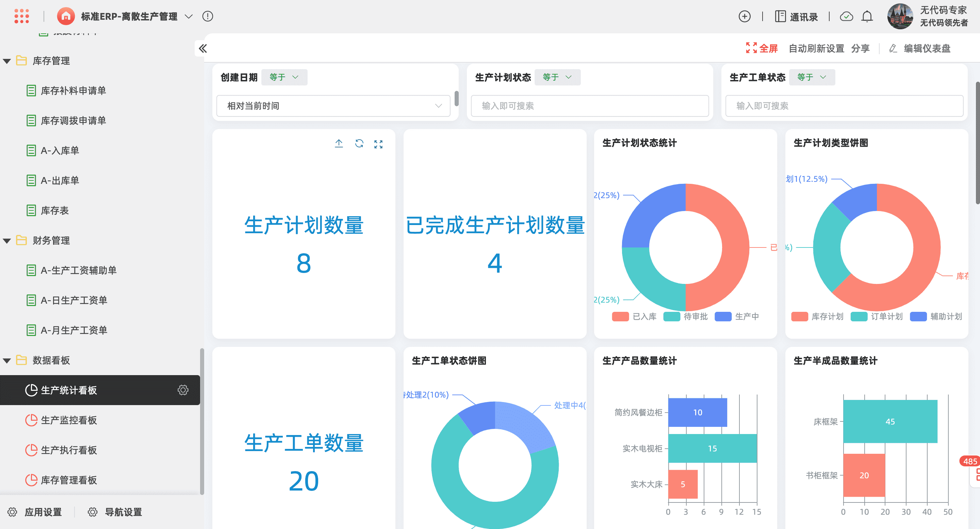Collapse the 库存管理 folder
This screenshot has height=529, width=980.
tap(6, 61)
